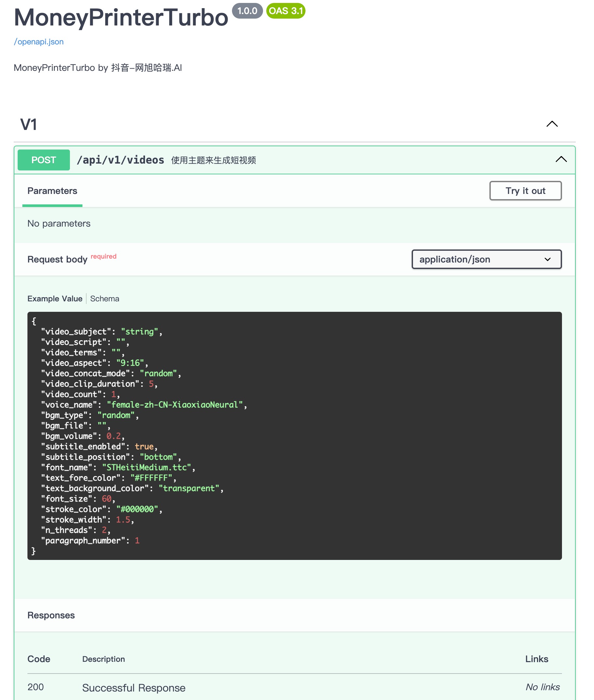
Task: Click the Parameters tab
Action: 52,191
